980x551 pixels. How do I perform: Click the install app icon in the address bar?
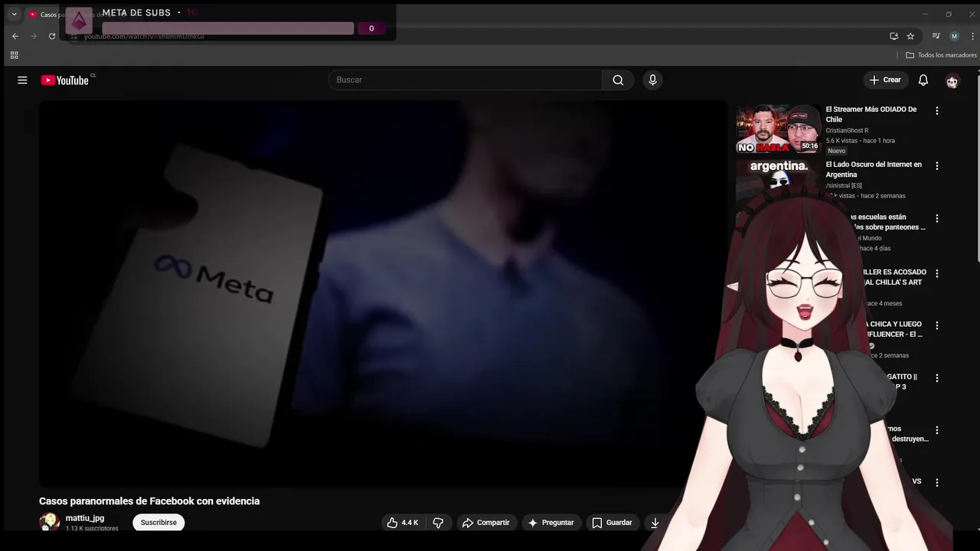coord(893,36)
